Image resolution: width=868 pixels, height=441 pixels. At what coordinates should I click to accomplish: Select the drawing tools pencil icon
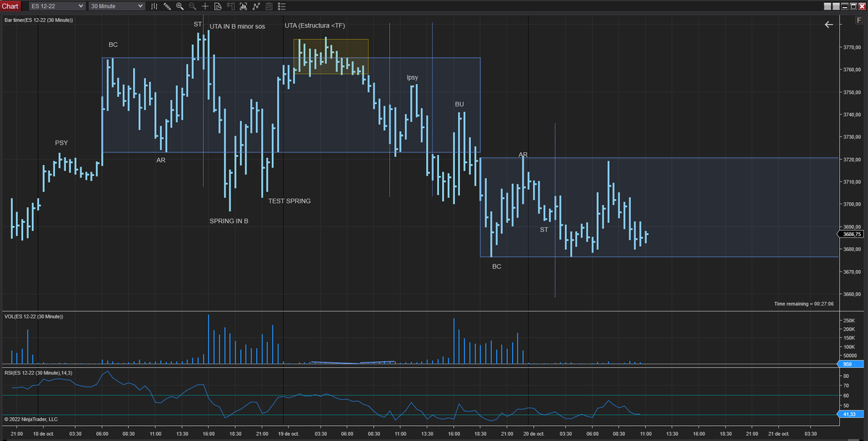tap(167, 6)
